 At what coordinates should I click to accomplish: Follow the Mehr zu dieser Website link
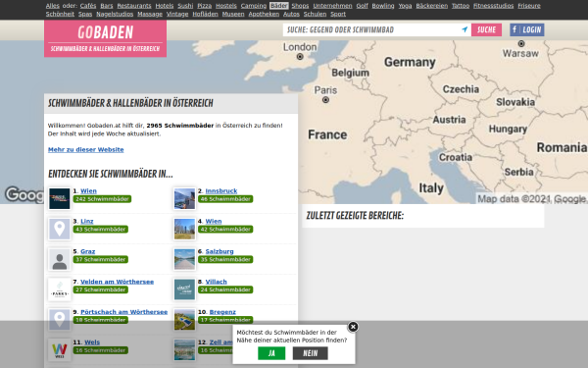86,149
